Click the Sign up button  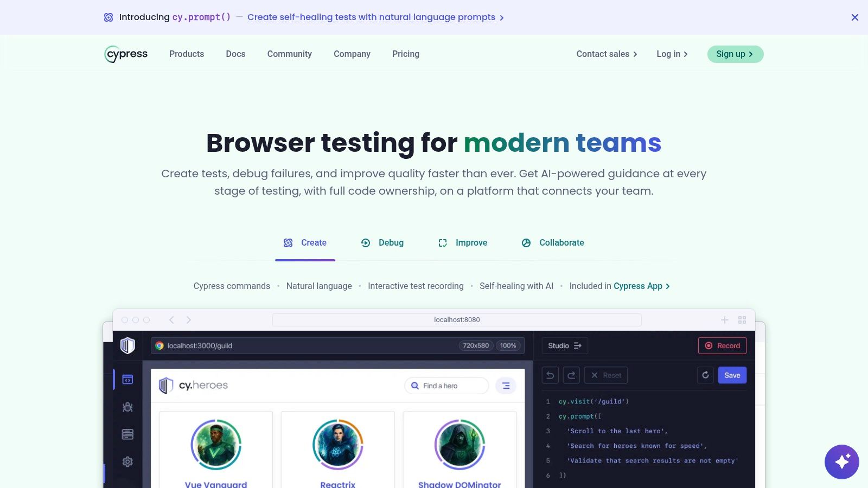(735, 54)
